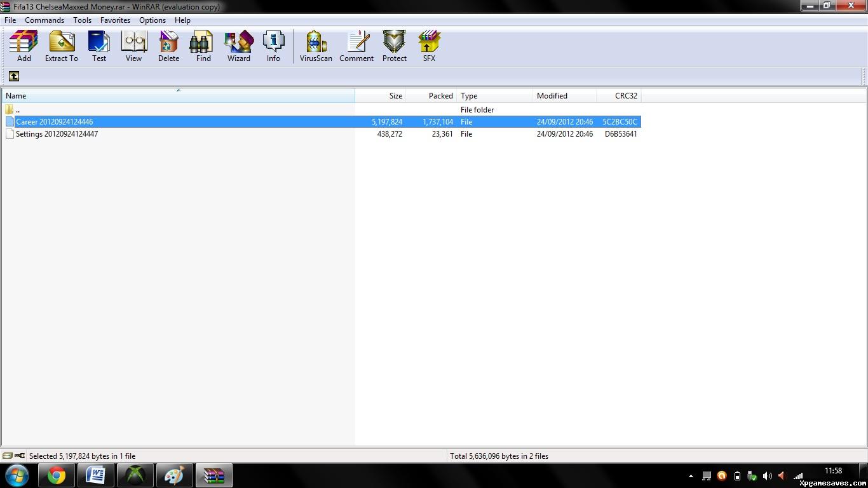
Task: Sort by Modified column header
Action: coord(564,96)
